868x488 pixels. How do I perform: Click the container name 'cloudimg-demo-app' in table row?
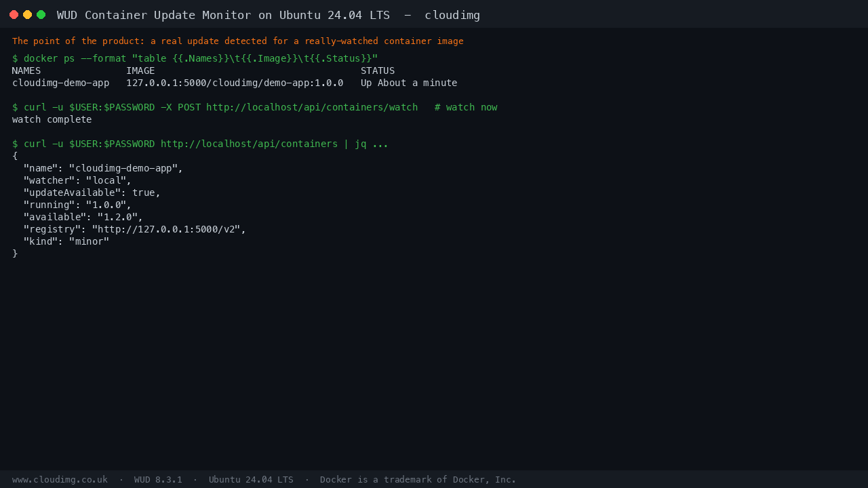point(61,83)
